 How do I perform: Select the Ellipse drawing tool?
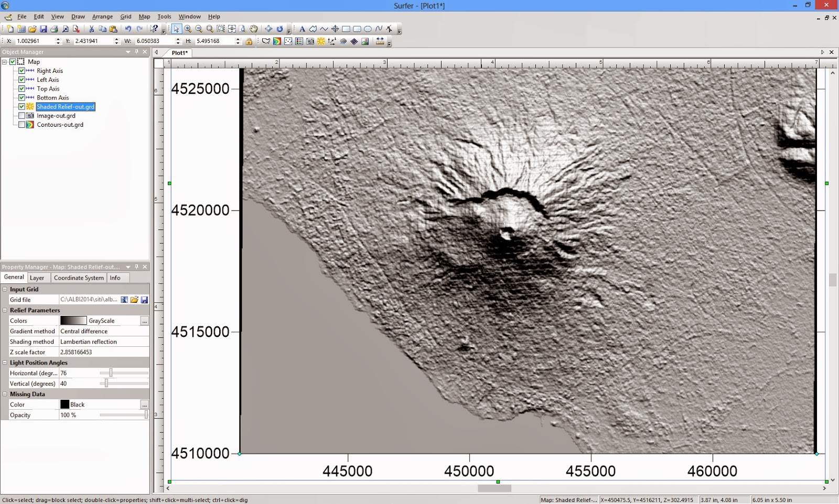[x=368, y=29]
